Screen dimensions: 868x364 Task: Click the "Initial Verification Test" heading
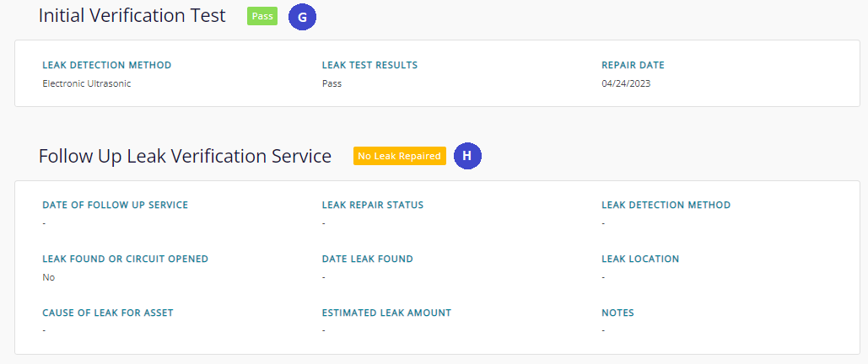132,15
